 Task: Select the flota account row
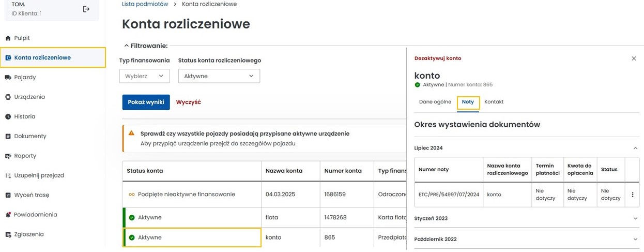272,217
